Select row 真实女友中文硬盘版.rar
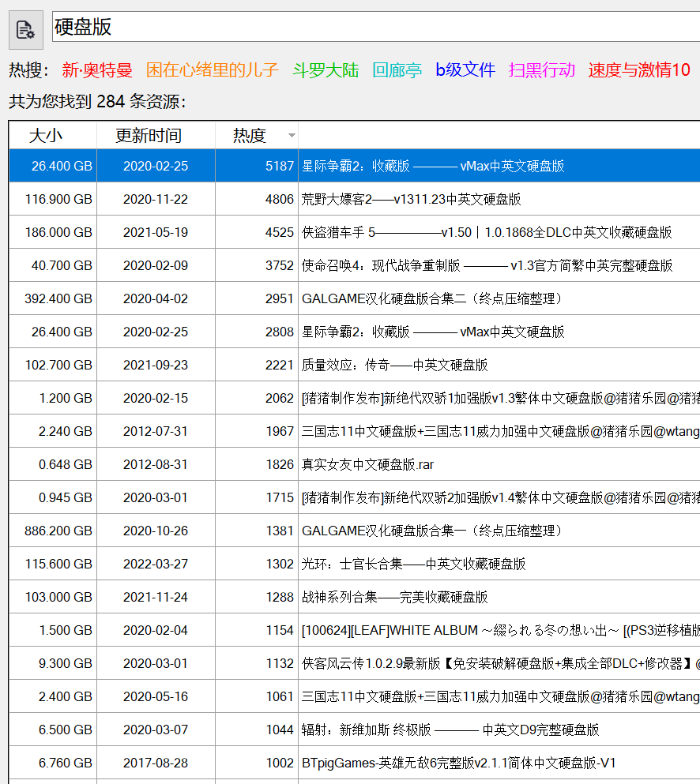 tap(354, 464)
